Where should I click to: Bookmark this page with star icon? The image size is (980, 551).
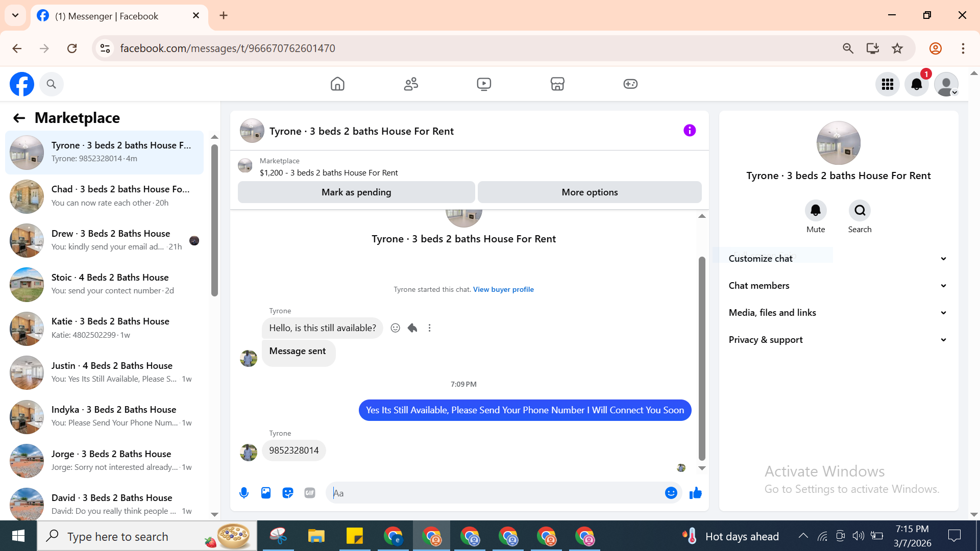[x=897, y=48]
